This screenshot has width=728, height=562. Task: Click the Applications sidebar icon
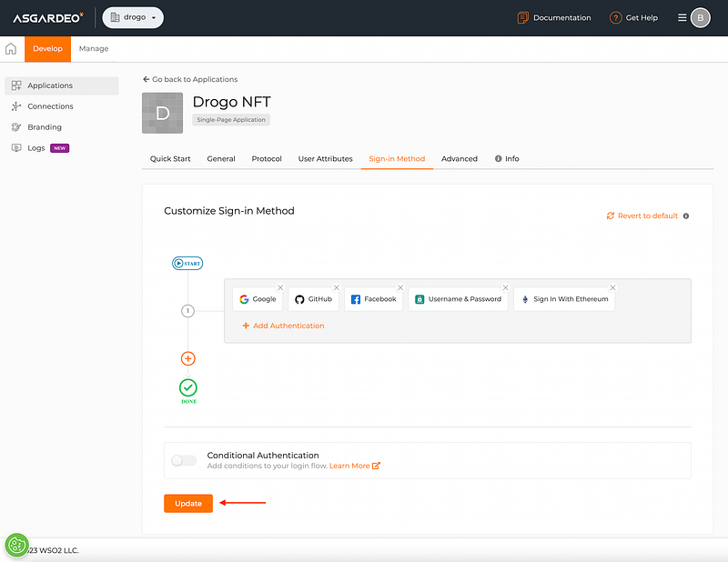point(16,85)
